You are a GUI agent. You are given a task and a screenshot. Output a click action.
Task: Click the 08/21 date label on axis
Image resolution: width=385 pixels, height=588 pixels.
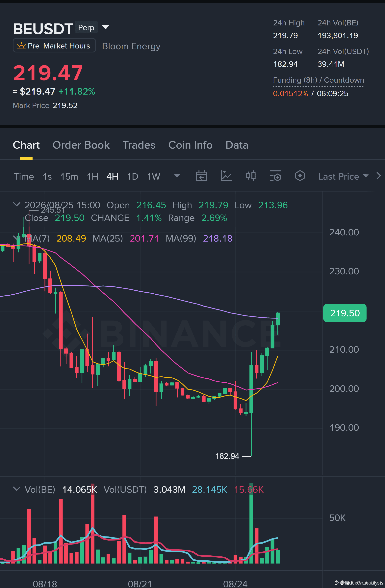140,584
